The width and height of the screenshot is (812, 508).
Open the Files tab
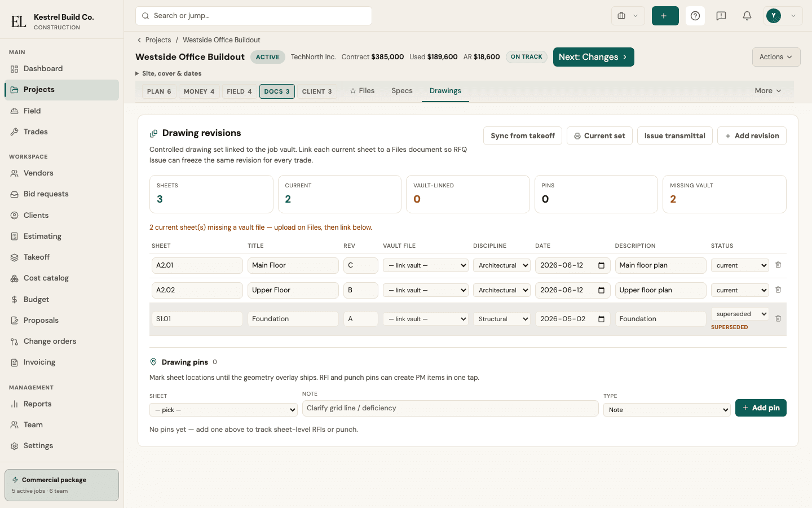362,91
